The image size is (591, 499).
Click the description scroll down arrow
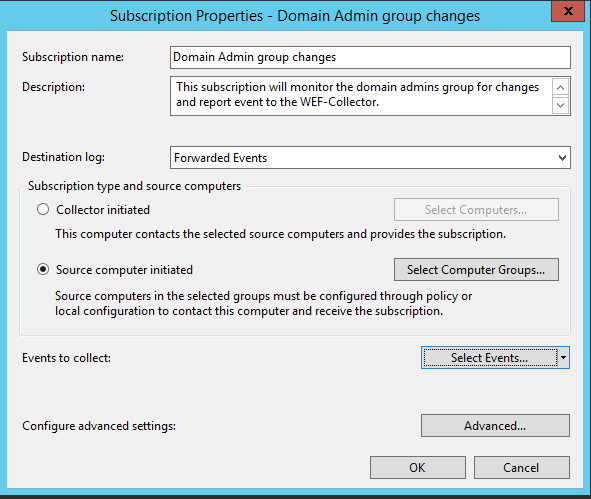tap(560, 105)
